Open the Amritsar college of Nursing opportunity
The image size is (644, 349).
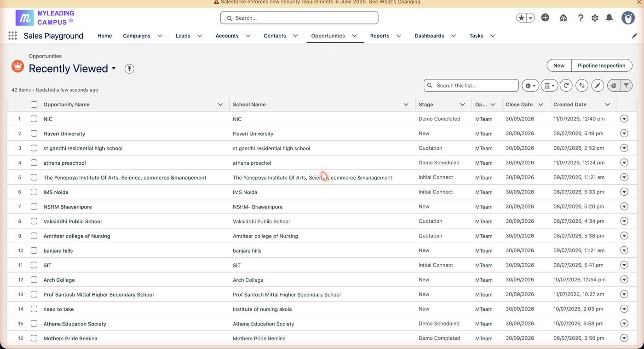[77, 236]
